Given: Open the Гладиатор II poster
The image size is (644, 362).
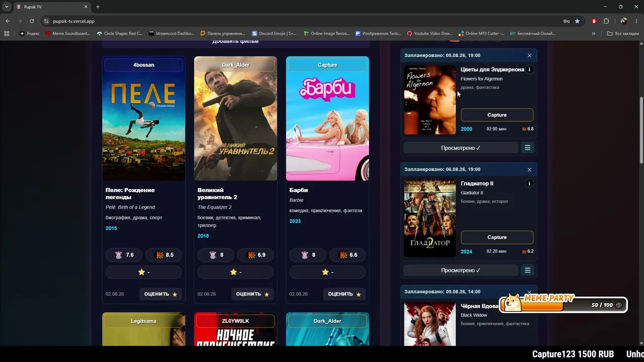Looking at the screenshot, I should click(430, 218).
